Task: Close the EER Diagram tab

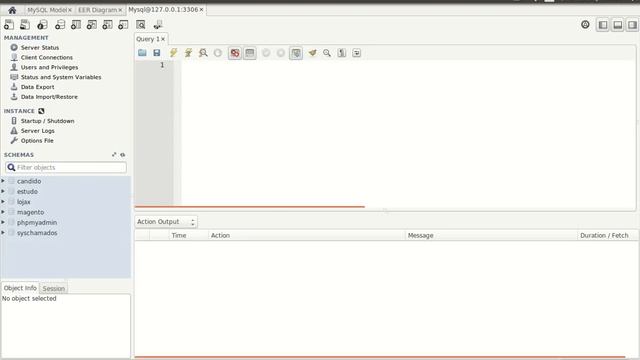Action: [120, 10]
